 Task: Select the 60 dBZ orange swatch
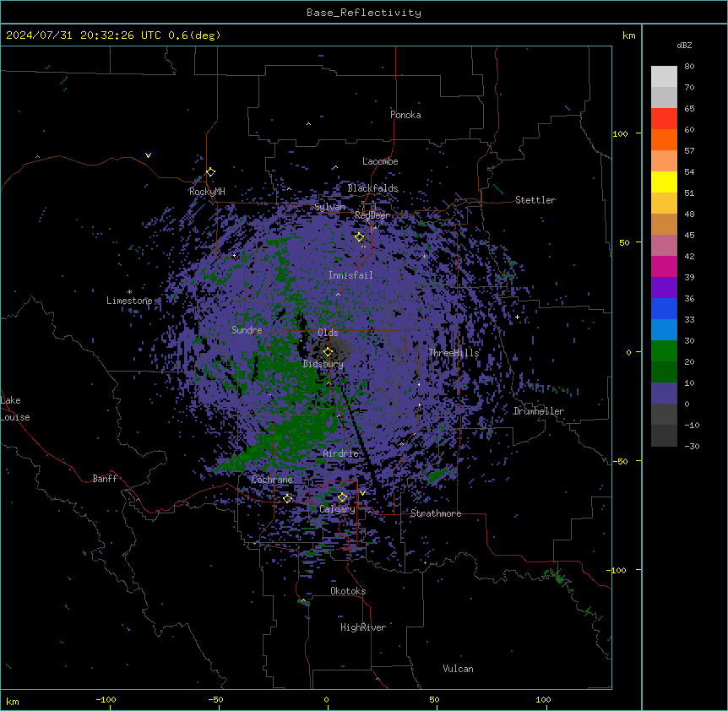click(x=664, y=139)
